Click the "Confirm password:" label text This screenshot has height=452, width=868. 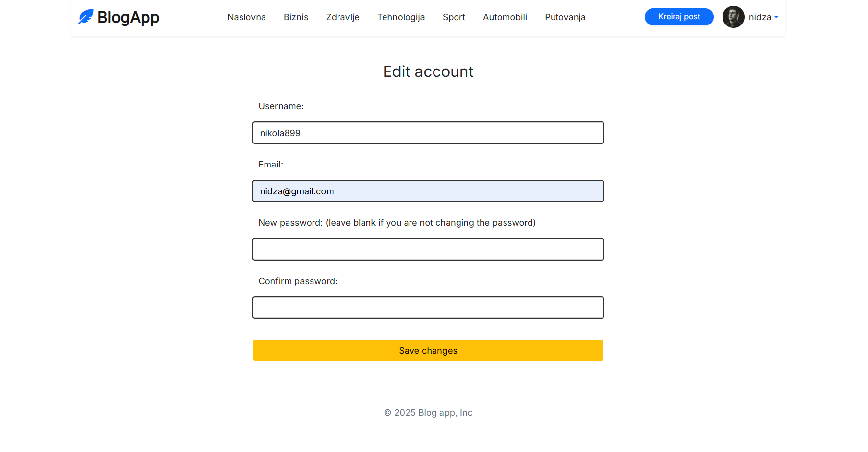click(x=298, y=281)
